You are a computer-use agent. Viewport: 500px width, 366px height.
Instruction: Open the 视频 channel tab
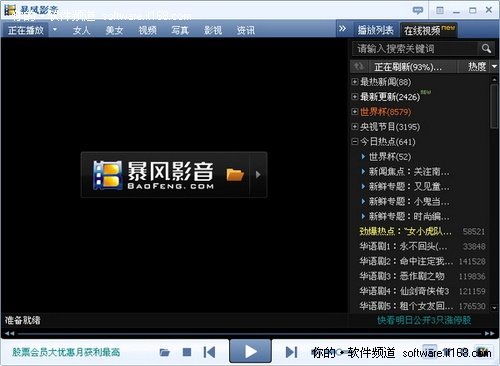pos(147,30)
